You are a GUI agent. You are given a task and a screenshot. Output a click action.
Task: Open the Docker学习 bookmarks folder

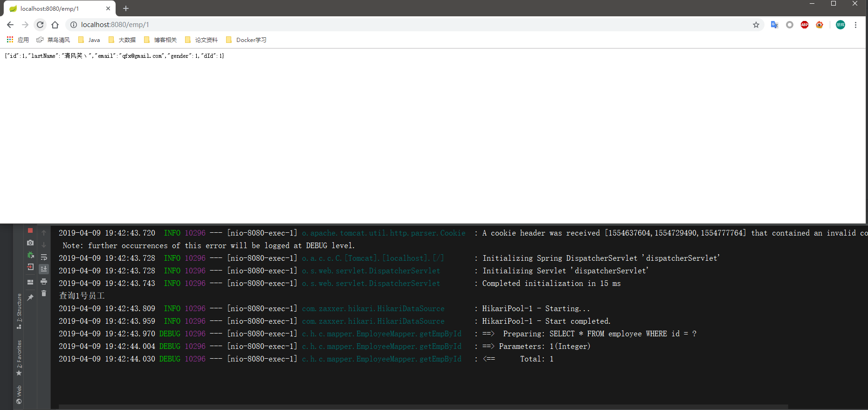pyautogui.click(x=246, y=40)
